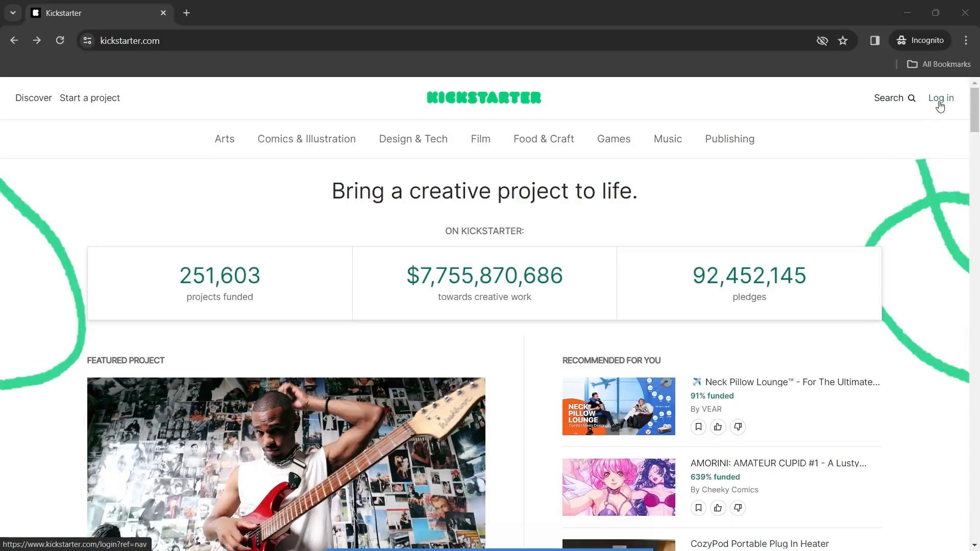Click the bookmark star icon in address bar

(843, 40)
